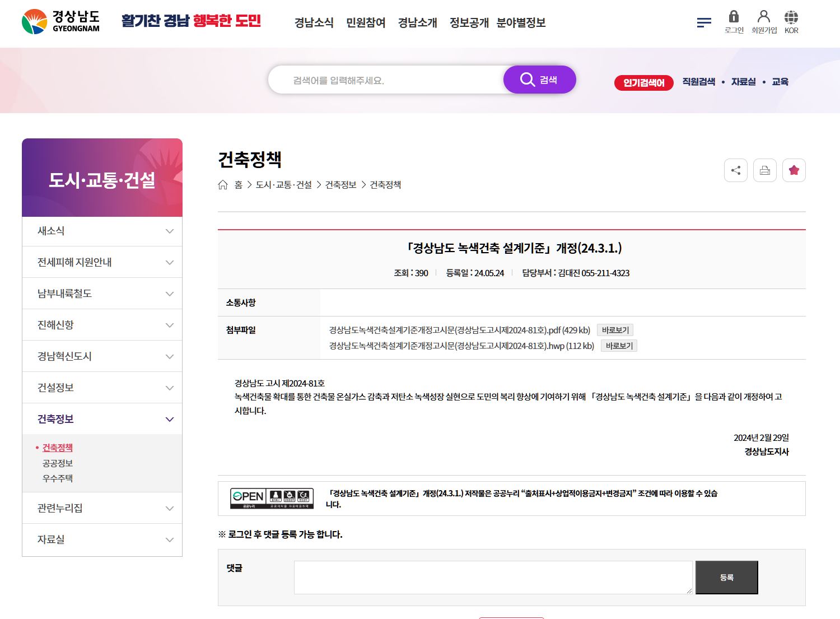Click the purple 검색 search button
This screenshot has width=840, height=619.
[x=539, y=80]
